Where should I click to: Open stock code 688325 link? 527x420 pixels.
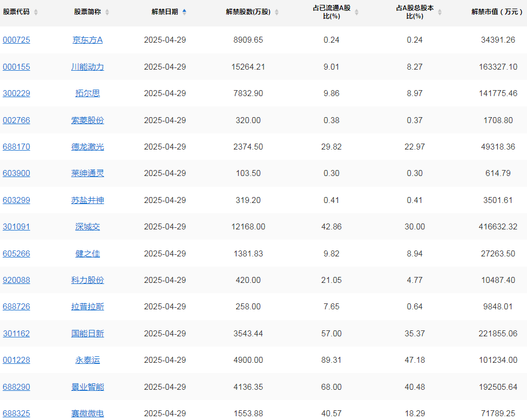(16, 414)
